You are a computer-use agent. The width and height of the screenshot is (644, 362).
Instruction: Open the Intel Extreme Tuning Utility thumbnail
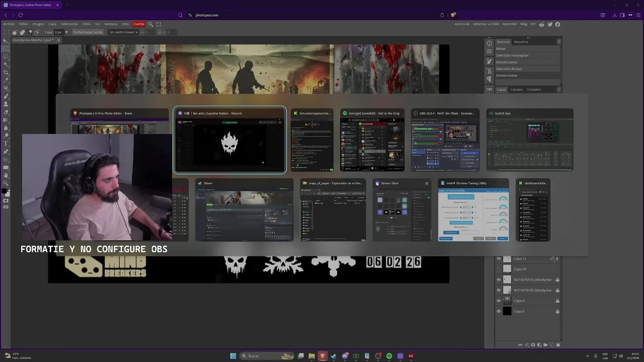(x=473, y=210)
